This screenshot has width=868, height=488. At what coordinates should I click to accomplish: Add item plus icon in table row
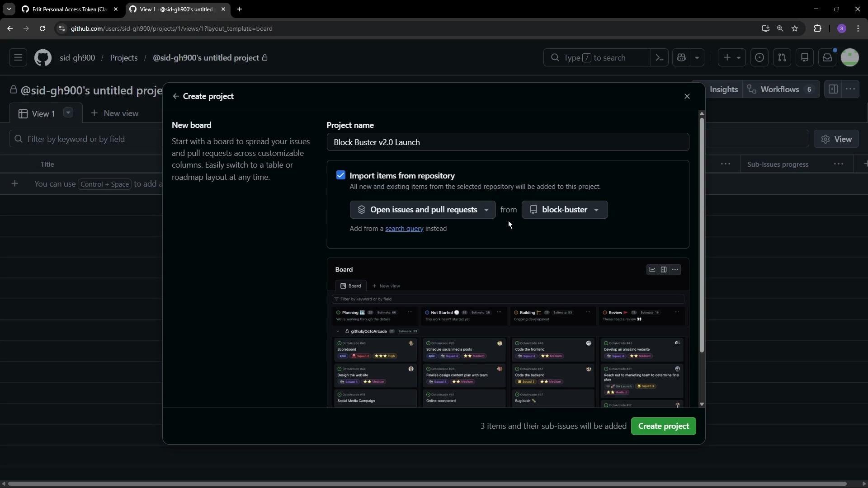tap(15, 184)
